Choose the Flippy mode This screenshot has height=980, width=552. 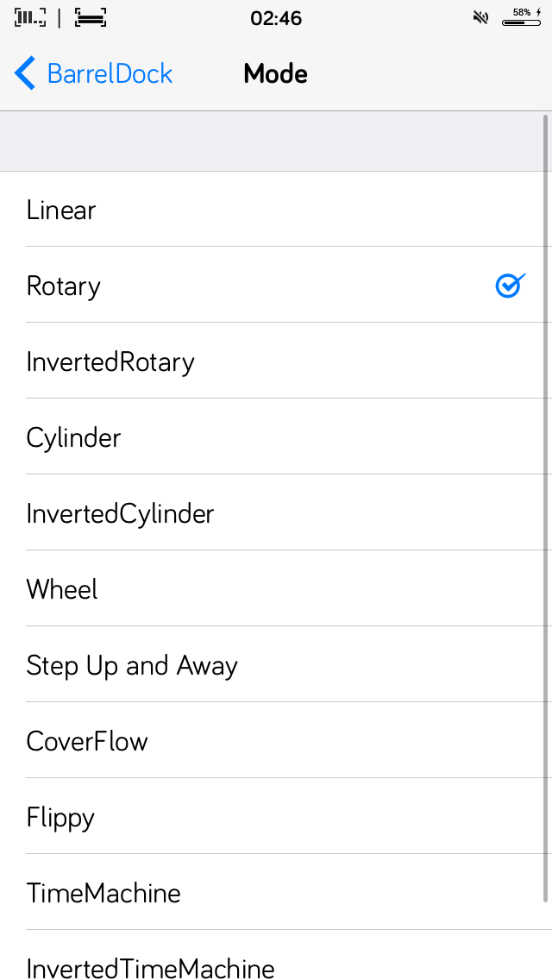[276, 816]
